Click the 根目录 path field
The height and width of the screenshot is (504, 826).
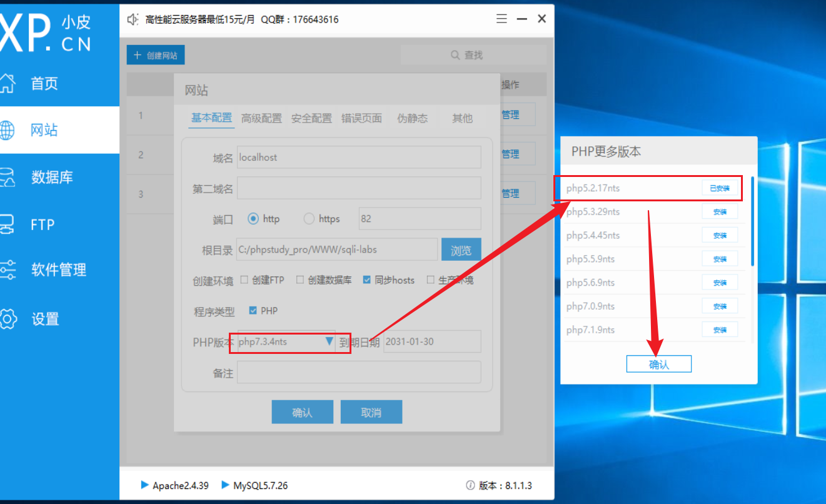pyautogui.click(x=337, y=249)
